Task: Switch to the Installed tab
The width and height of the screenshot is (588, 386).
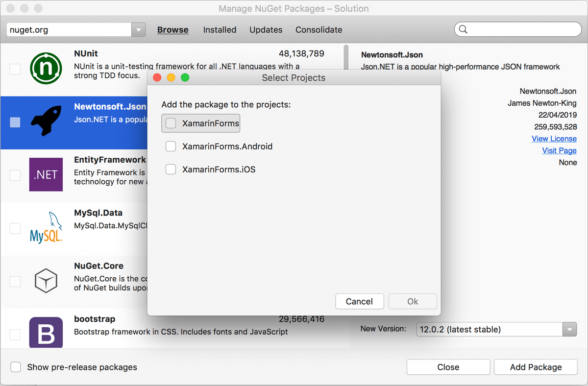Action: [220, 29]
